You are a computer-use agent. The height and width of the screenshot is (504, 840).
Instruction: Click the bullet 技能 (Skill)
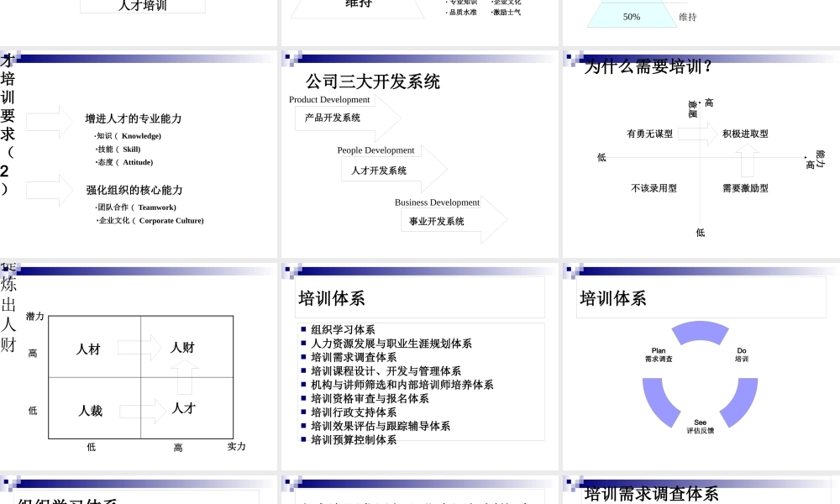click(x=118, y=150)
